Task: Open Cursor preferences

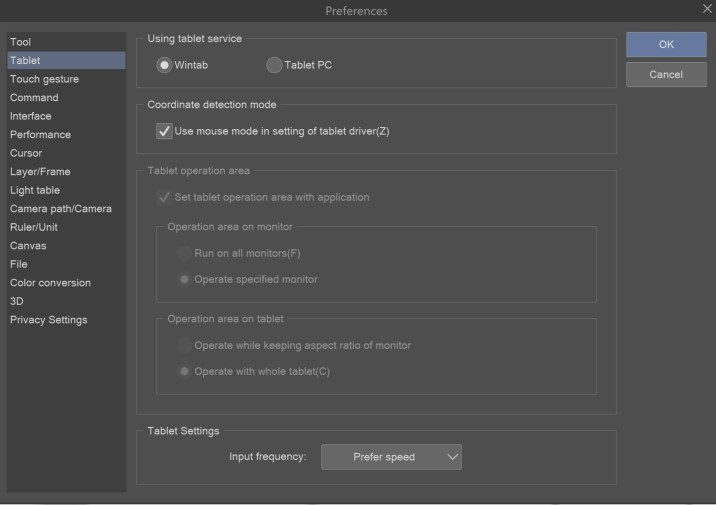Action: [x=26, y=153]
